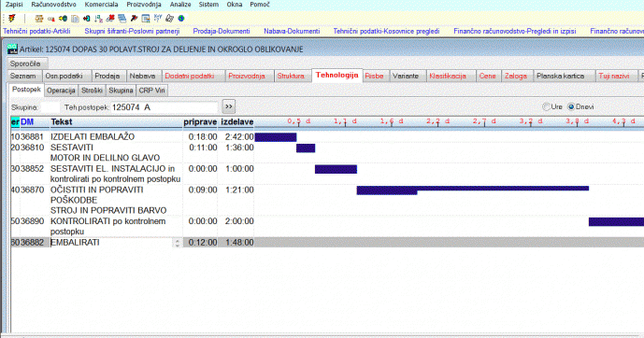
Task: Click the >> button next to Teh.postopek
Action: [229, 106]
